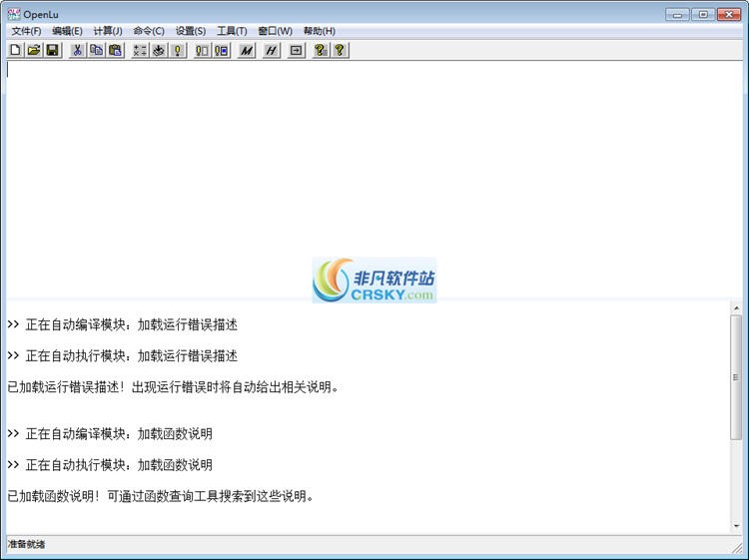Click the first question mark help icon
The width and height of the screenshot is (749, 560).
(321, 50)
